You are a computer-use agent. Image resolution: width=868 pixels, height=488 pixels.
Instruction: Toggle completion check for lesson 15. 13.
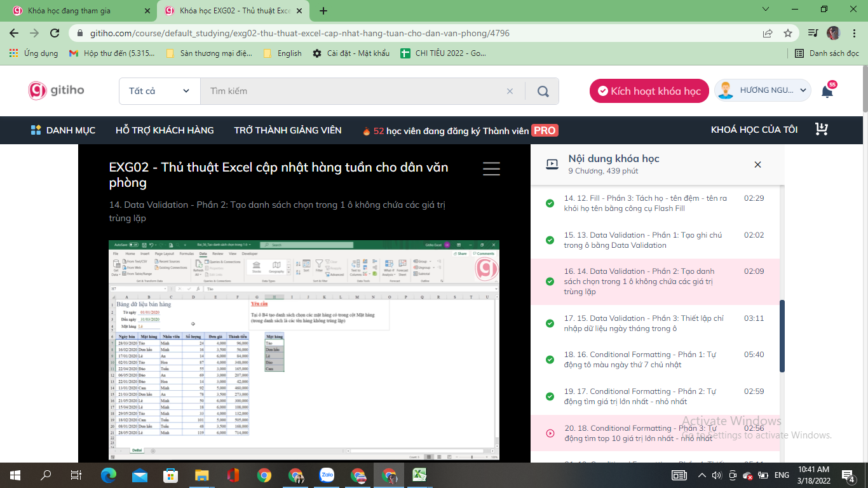(x=550, y=240)
